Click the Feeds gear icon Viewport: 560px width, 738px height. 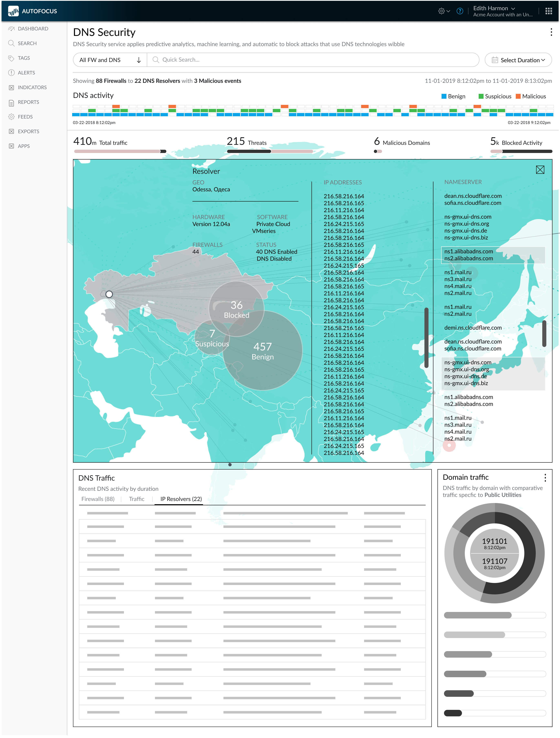[11, 117]
